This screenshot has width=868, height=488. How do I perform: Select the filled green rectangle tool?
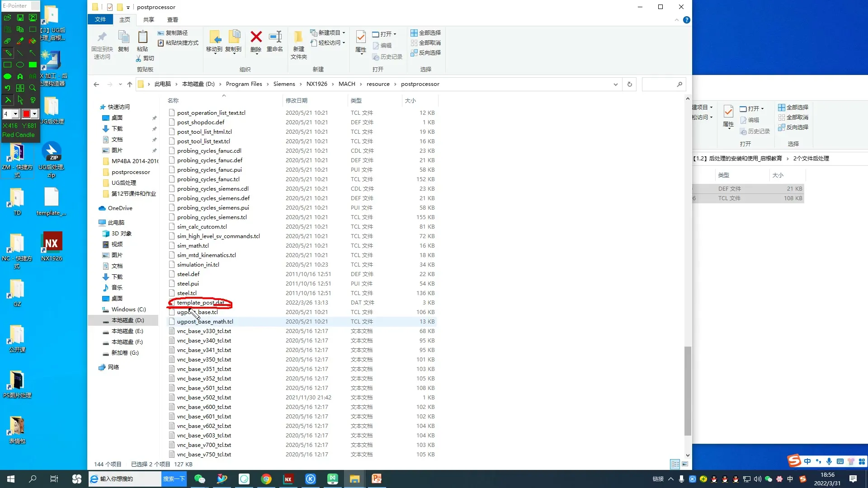coord(33,65)
